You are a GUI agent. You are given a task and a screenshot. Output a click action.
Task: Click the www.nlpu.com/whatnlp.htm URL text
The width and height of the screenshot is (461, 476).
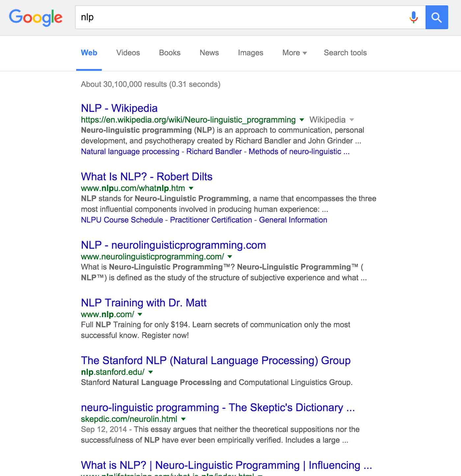[x=133, y=188]
